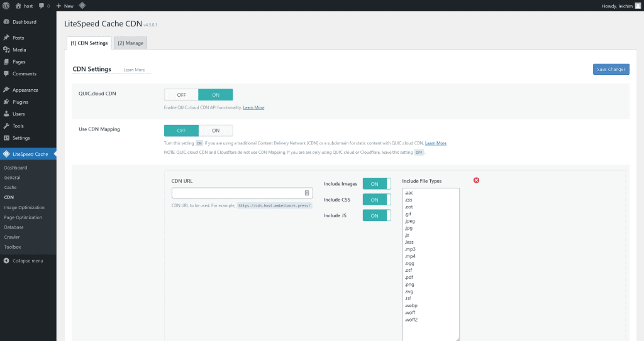
Task: Click inside Include File Types textarea
Action: click(x=431, y=264)
